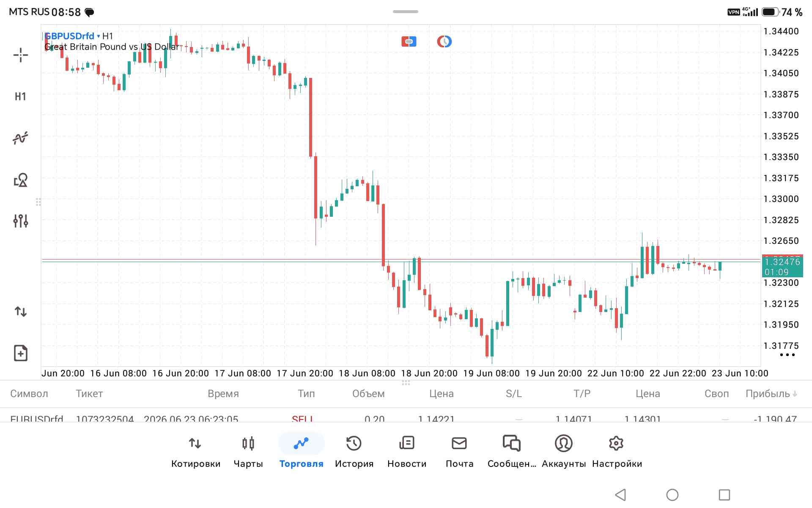Select the crosshair cursor tool
812x508 pixels.
20,55
